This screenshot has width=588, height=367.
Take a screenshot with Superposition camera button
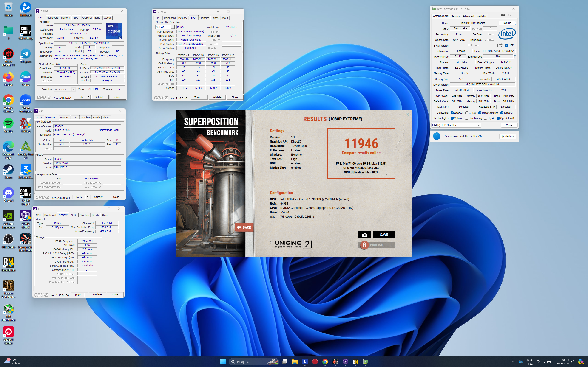click(364, 235)
